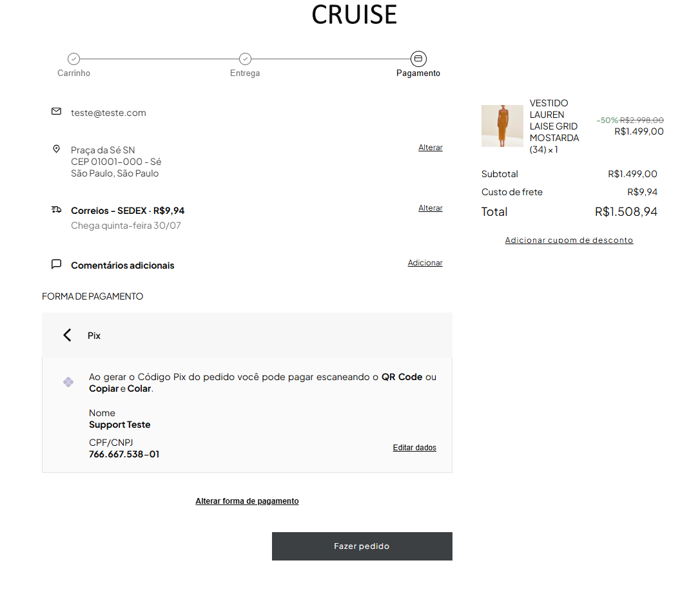Go back using the Pix chevron arrow
Screen dimensions: 700x594
point(67,335)
